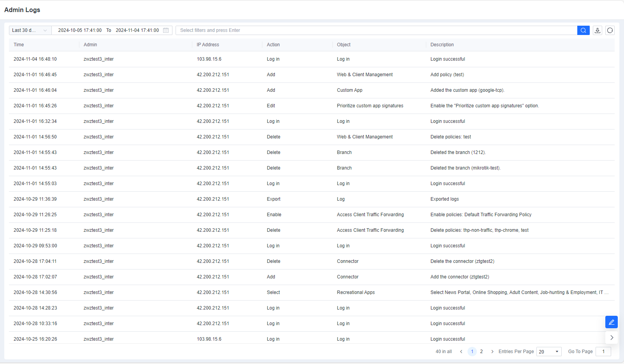Select page 2 in pagination

pyautogui.click(x=482, y=352)
